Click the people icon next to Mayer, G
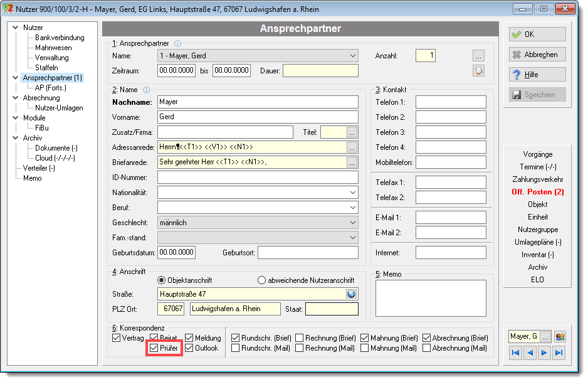 pos(560,337)
